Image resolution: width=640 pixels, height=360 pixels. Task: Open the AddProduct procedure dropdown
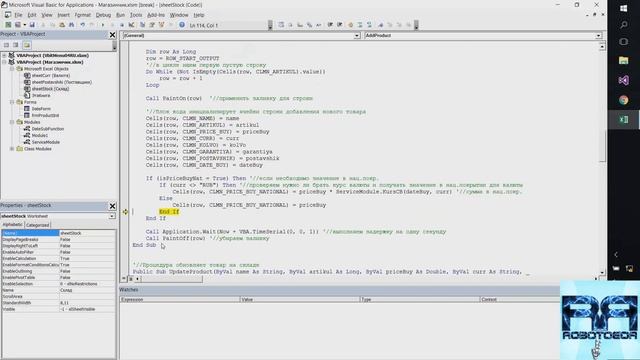click(598, 36)
